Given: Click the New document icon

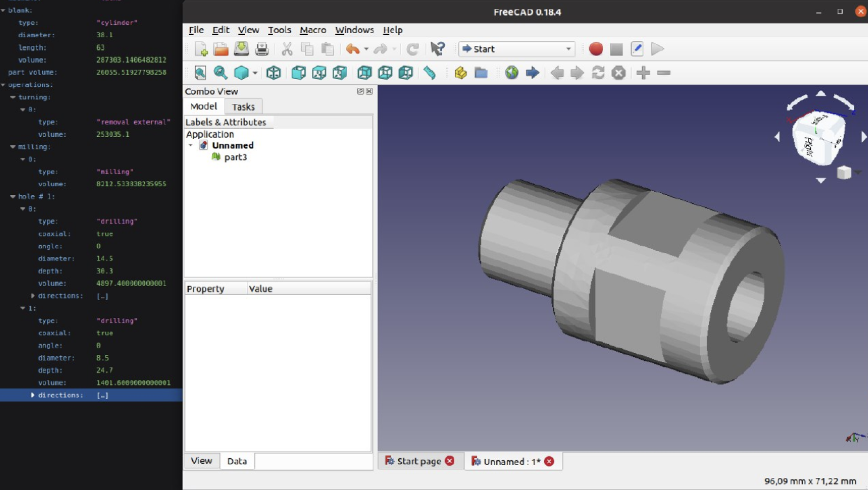Looking at the screenshot, I should 201,49.
